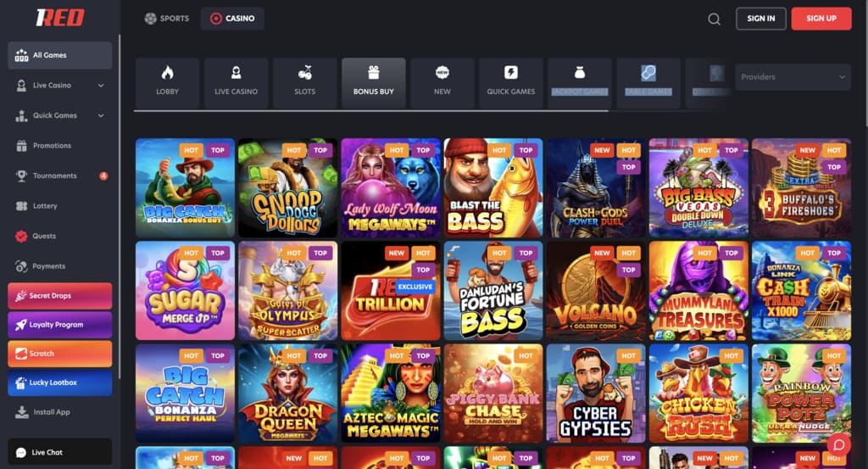The width and height of the screenshot is (868, 469).
Task: Open Sugar Merge Up game
Action: tap(185, 291)
